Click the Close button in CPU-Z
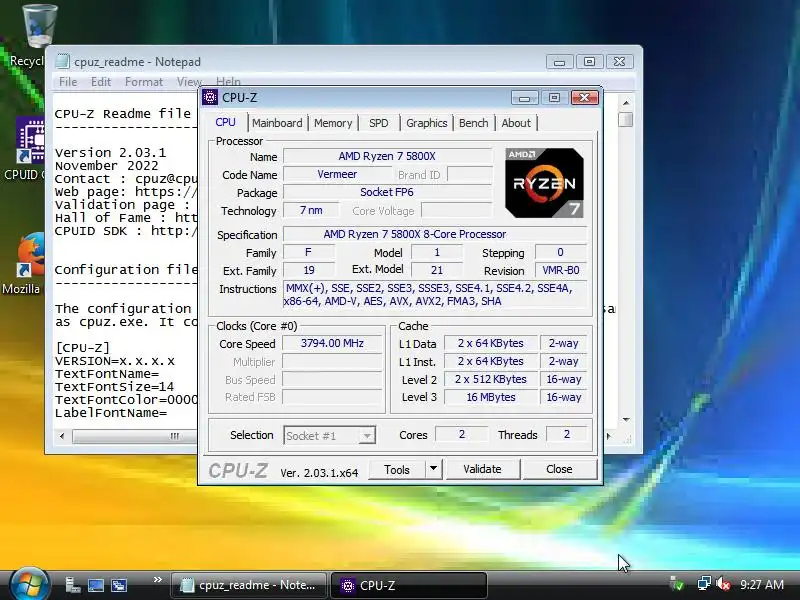This screenshot has width=800, height=600. (x=559, y=469)
